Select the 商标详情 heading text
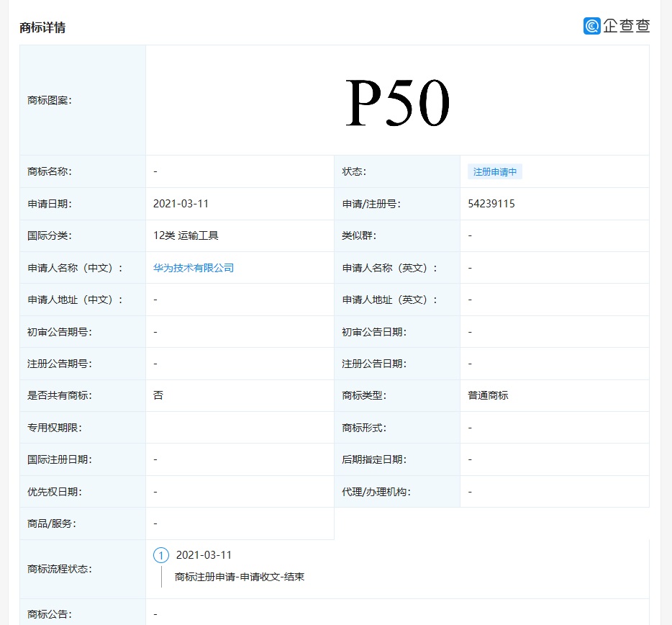The width and height of the screenshot is (672, 625). point(42,28)
